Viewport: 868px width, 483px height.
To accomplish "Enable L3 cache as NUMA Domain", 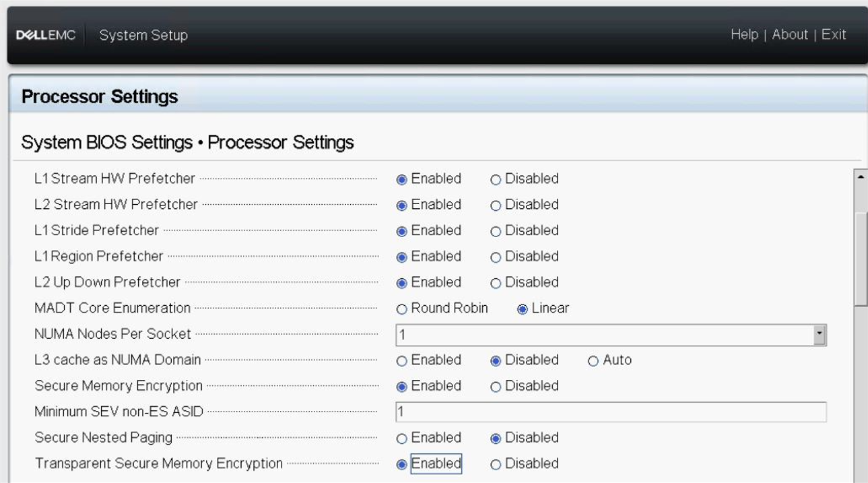I will pyautogui.click(x=403, y=360).
